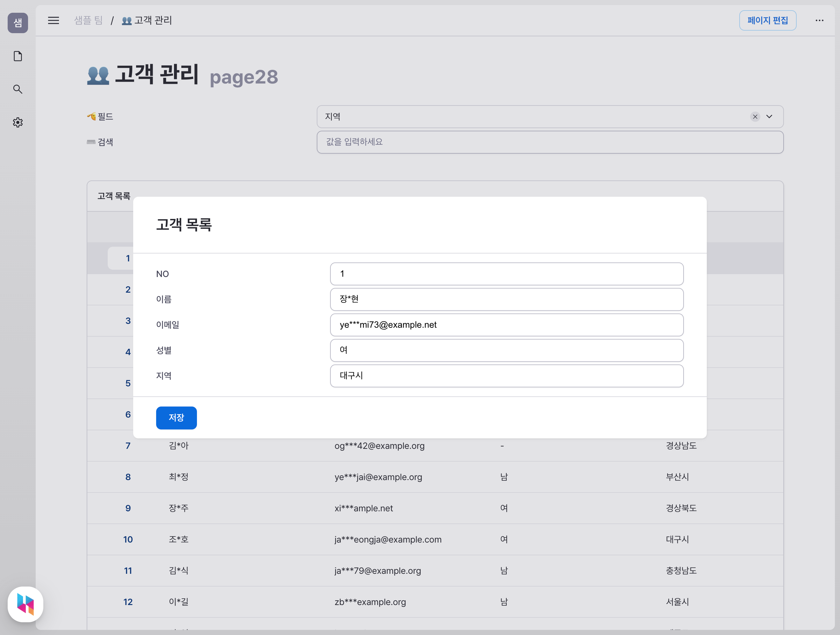This screenshot has height=635, width=840.
Task: Focus the 검색 input 값을 입력하세요
Action: (x=550, y=142)
